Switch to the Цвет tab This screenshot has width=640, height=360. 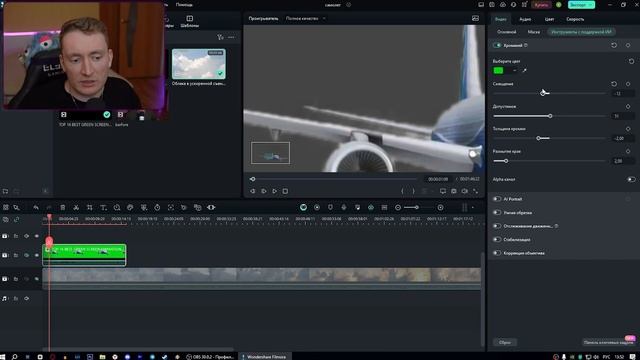(549, 19)
